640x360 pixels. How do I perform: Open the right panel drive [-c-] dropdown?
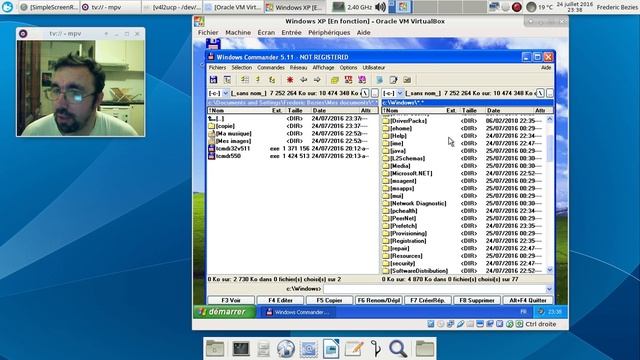pos(400,93)
